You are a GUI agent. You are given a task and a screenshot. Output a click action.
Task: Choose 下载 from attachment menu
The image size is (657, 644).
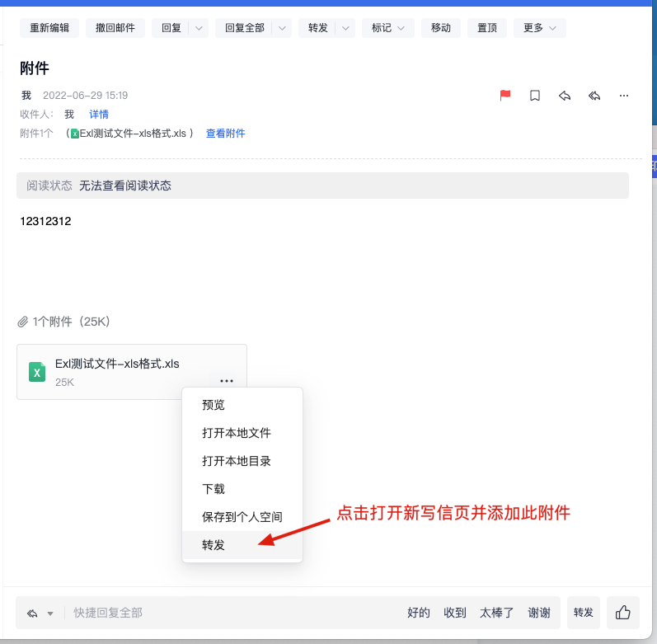[x=242, y=489]
